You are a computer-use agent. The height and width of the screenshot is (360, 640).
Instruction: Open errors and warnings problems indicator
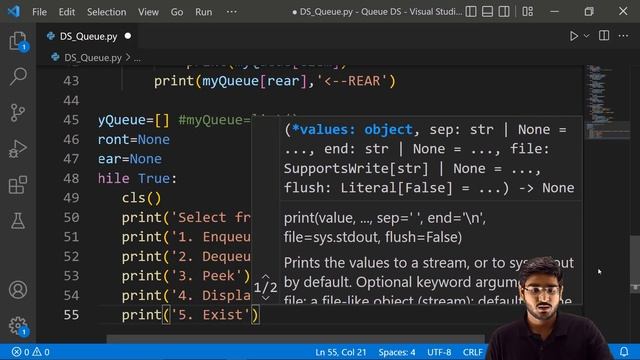(31, 352)
